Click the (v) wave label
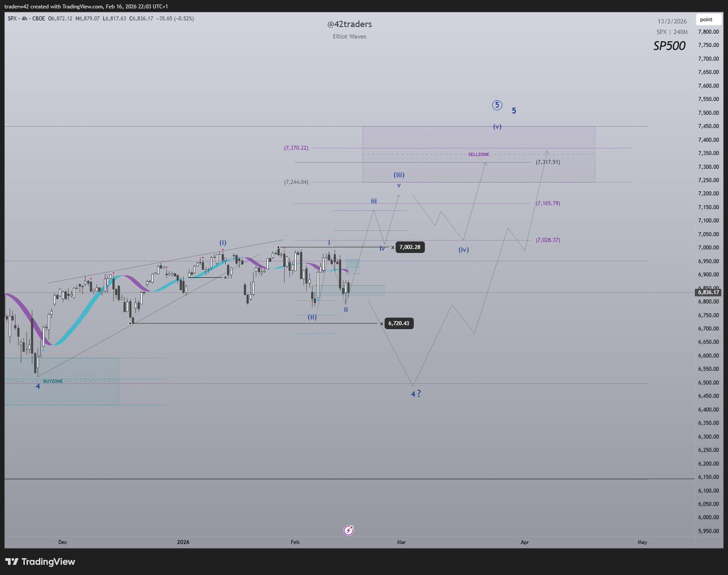Screen dimensions: 728x575 click(497, 127)
